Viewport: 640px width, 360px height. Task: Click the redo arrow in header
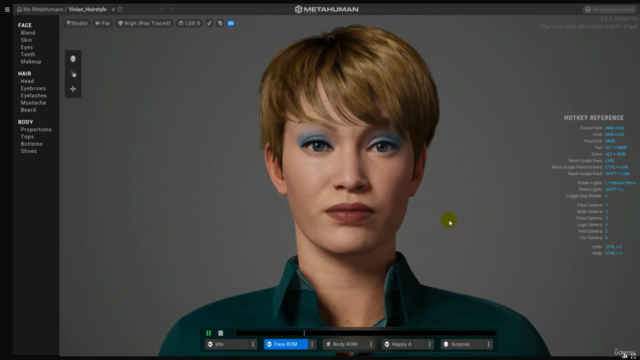(x=173, y=9)
